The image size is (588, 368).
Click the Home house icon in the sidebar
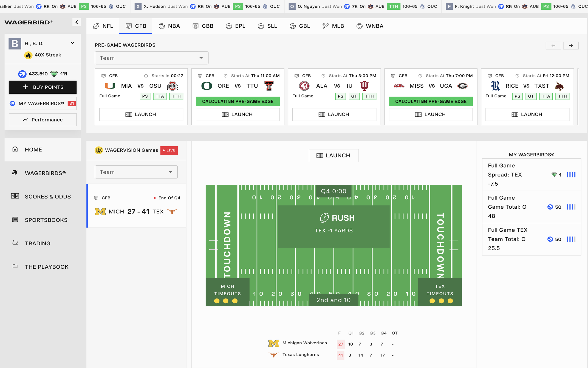(x=15, y=149)
